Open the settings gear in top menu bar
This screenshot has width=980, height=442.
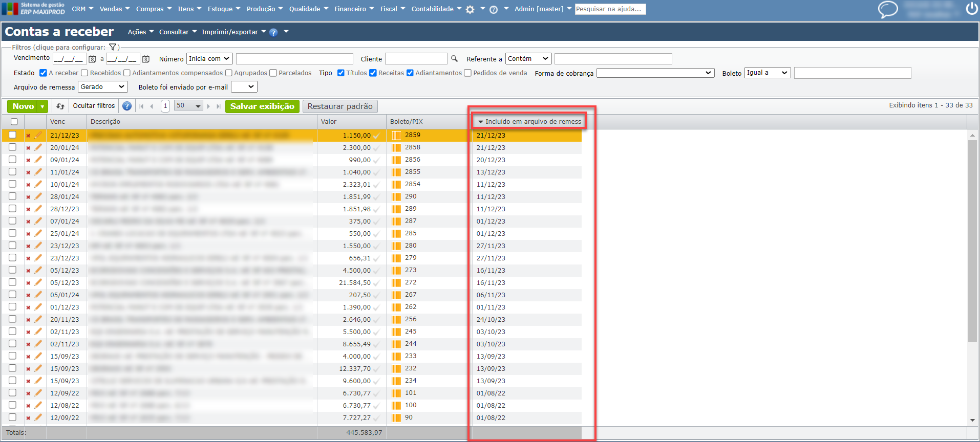470,9
